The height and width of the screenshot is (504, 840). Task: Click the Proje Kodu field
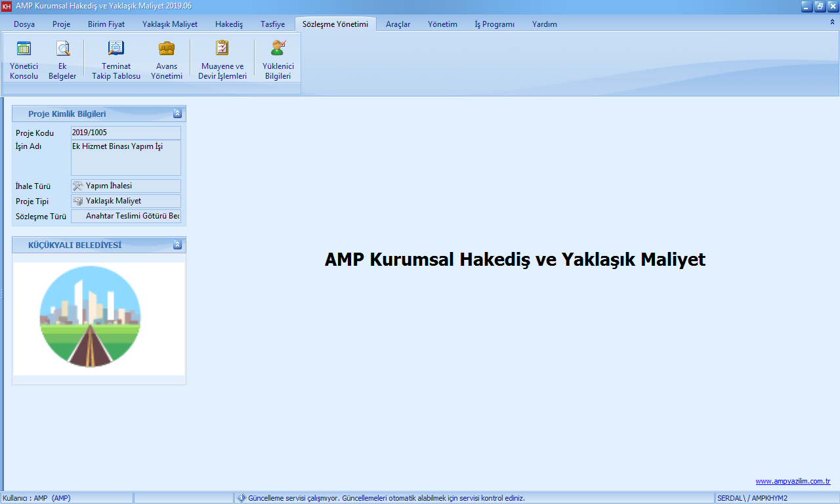pyautogui.click(x=125, y=133)
